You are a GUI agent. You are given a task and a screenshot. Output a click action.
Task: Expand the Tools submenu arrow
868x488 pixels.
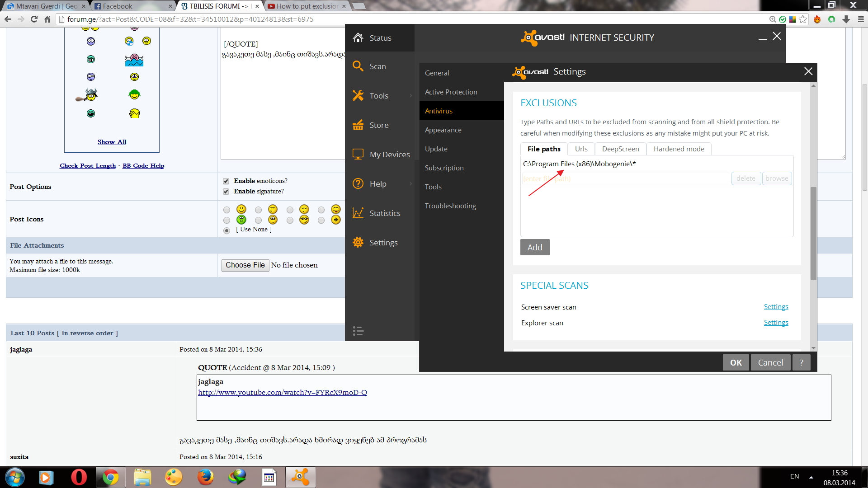(411, 96)
